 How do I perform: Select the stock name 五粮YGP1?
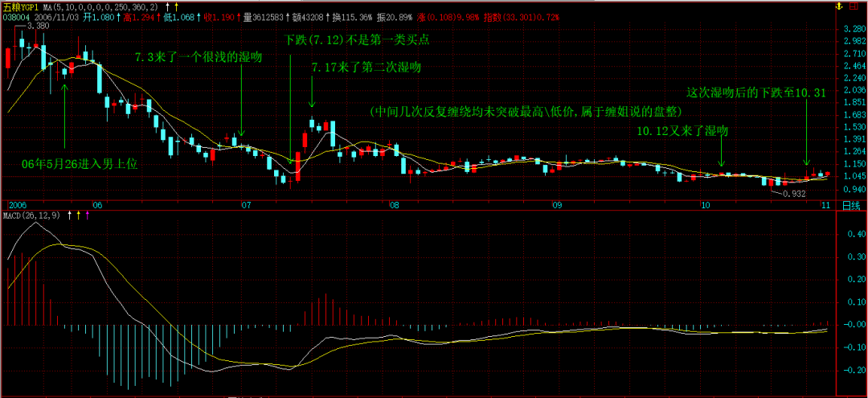(x=21, y=6)
